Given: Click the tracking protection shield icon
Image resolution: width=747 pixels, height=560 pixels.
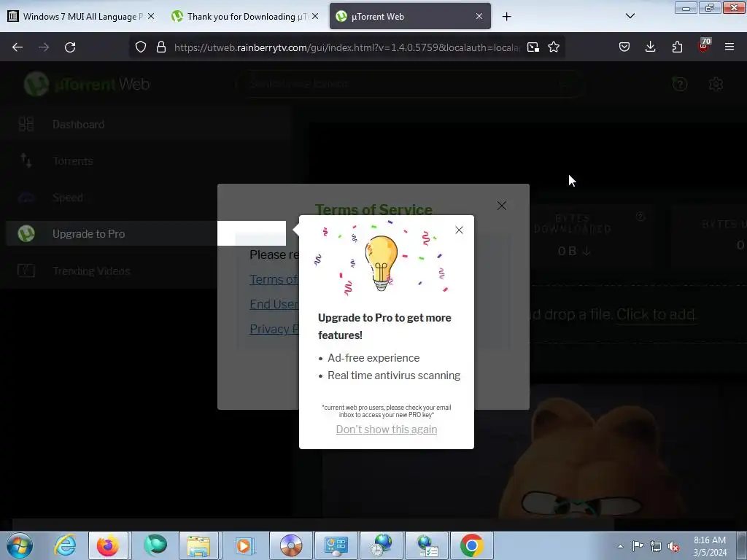Looking at the screenshot, I should [141, 47].
